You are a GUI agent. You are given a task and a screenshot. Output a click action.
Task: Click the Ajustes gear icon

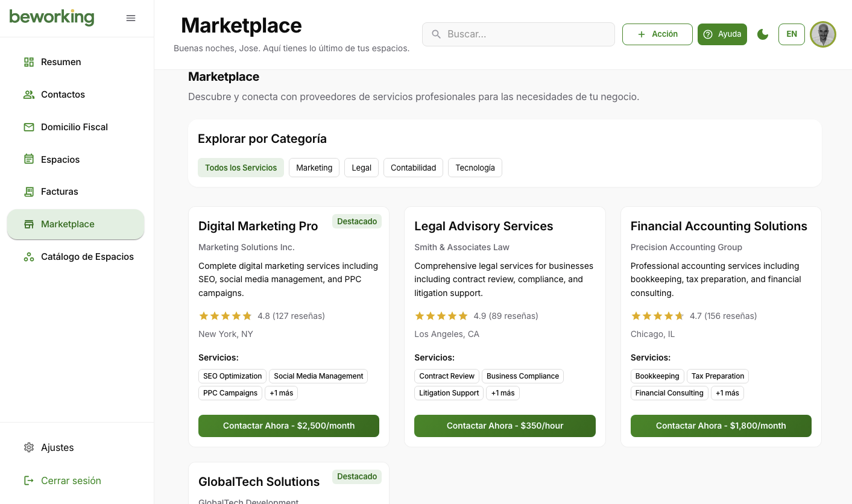click(28, 447)
